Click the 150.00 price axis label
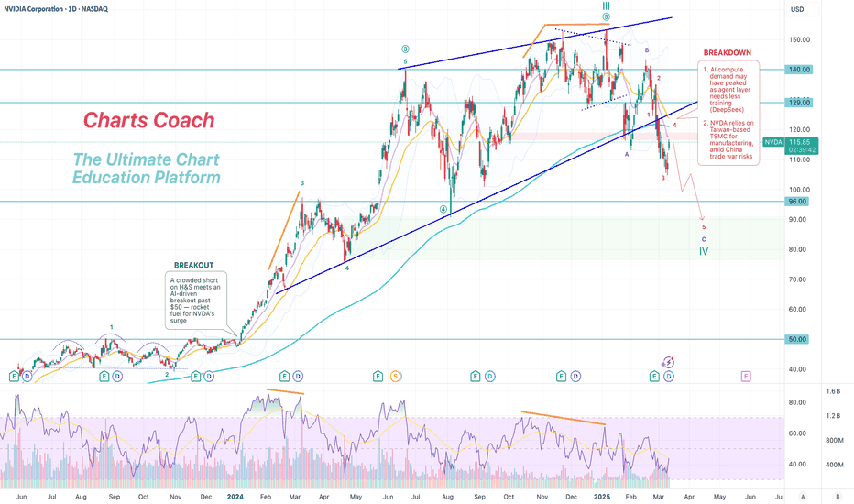Image resolution: width=854 pixels, height=504 pixels. click(800, 39)
